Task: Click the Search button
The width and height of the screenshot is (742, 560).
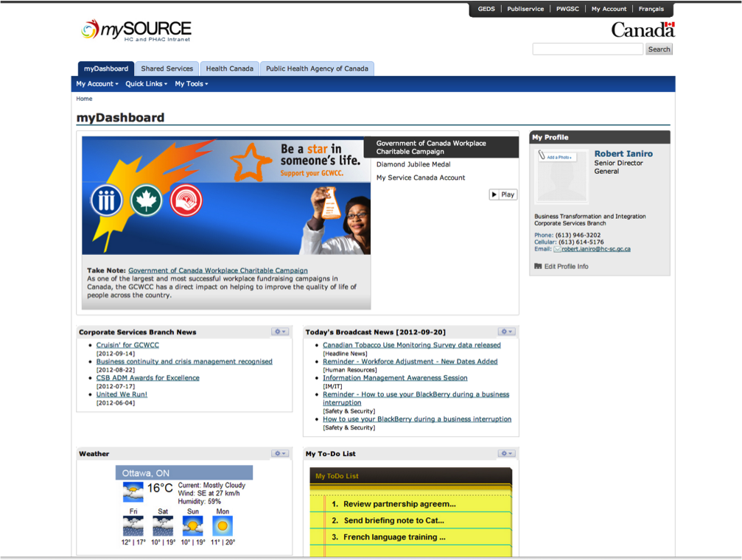Action: click(x=659, y=49)
